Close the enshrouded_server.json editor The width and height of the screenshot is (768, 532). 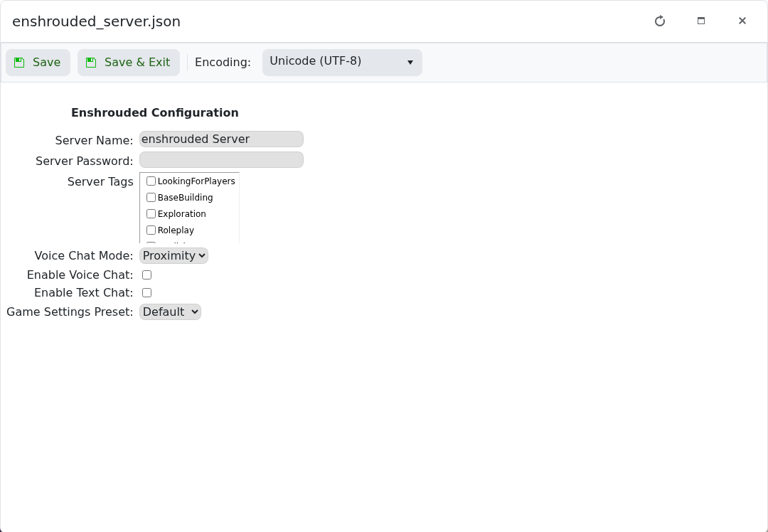(742, 21)
